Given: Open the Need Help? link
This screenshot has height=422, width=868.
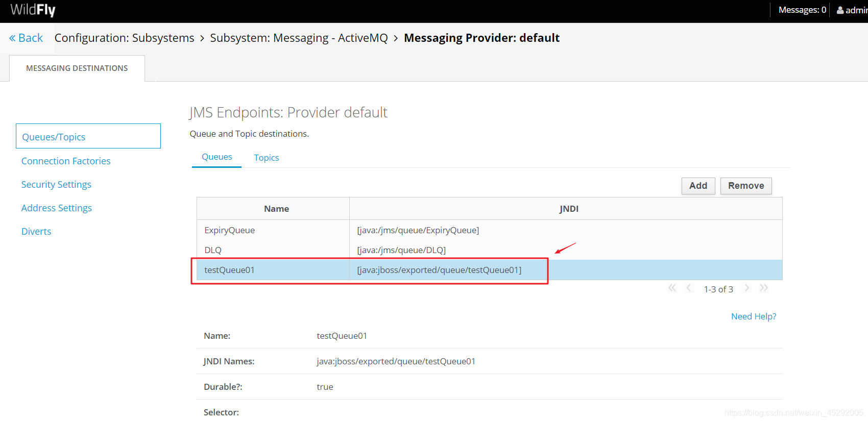Looking at the screenshot, I should coord(754,316).
